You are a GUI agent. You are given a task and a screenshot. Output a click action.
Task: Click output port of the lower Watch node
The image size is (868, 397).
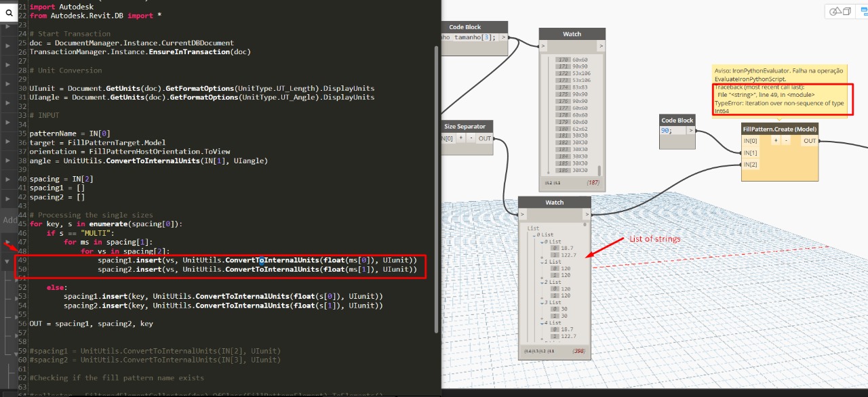587,214
